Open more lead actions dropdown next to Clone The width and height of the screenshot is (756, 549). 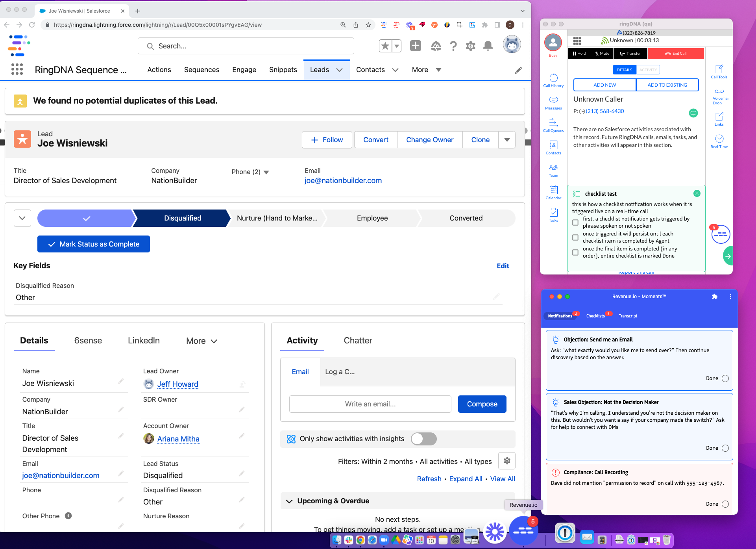pos(507,140)
